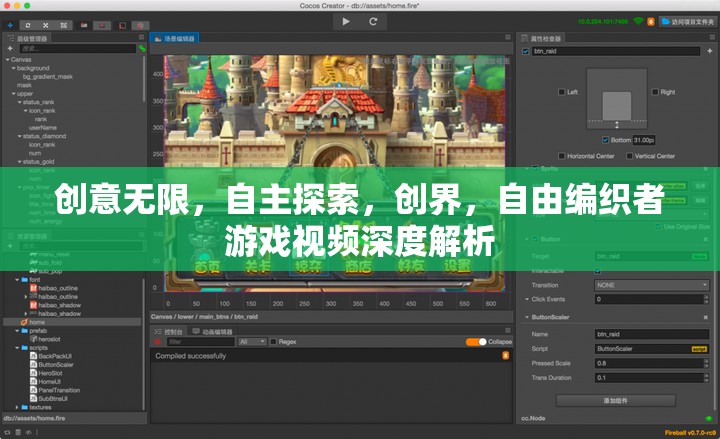The height and width of the screenshot is (439, 720).
Task: Collapse the prefab folder in assets
Action: tap(17, 331)
